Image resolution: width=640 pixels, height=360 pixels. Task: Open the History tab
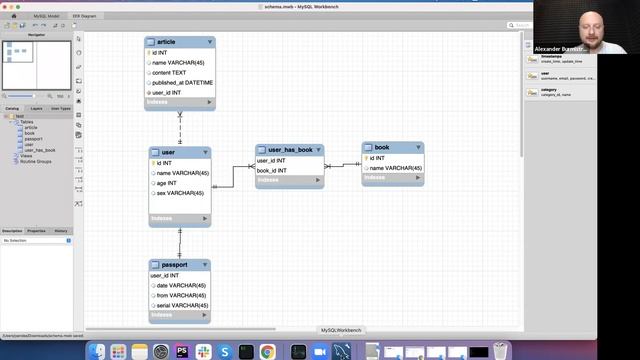[x=61, y=231]
